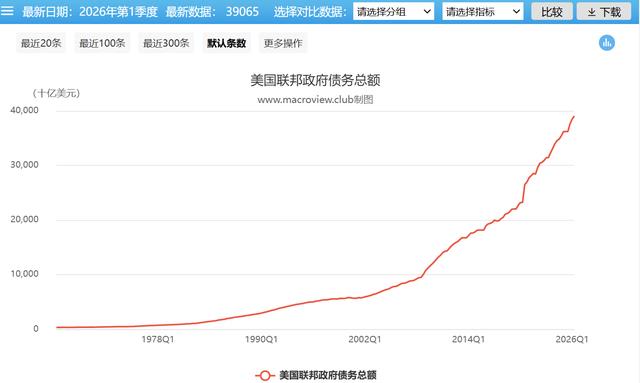Click the download arrow icon
The height and width of the screenshot is (383, 640).
point(591,12)
